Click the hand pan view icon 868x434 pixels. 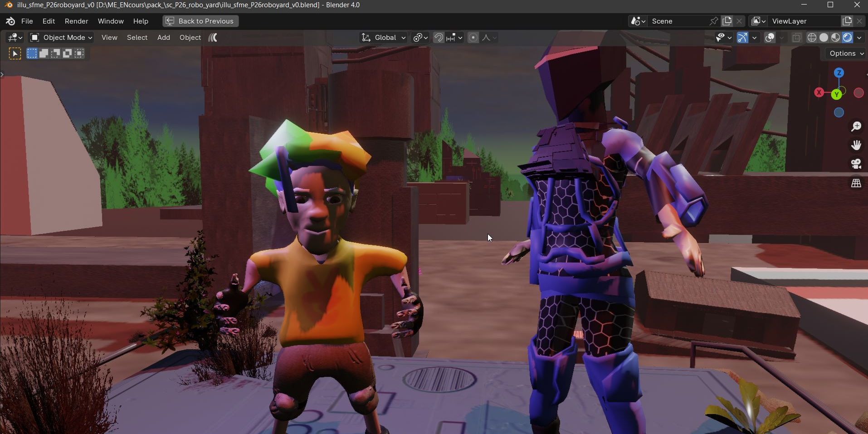(856, 145)
